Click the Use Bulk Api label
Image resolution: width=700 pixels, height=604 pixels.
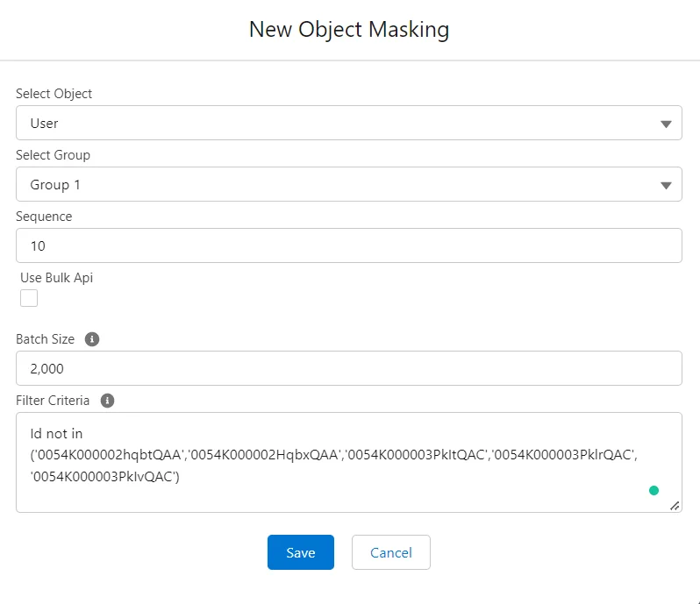coord(56,278)
